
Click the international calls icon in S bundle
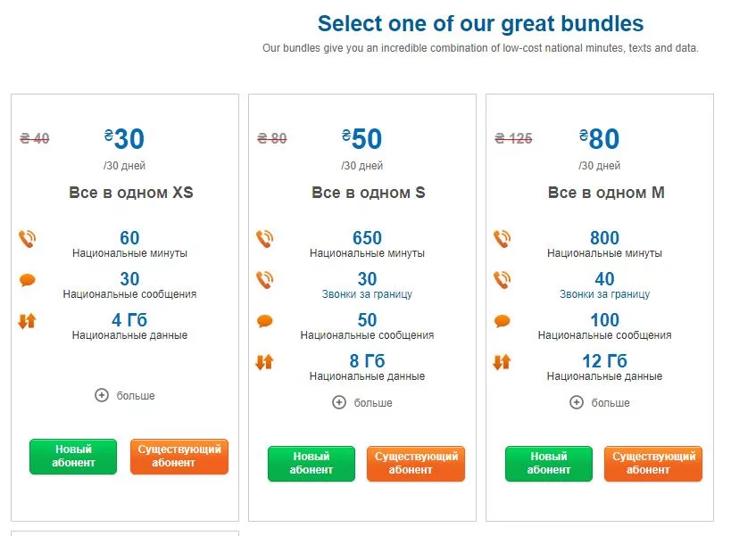(264, 280)
